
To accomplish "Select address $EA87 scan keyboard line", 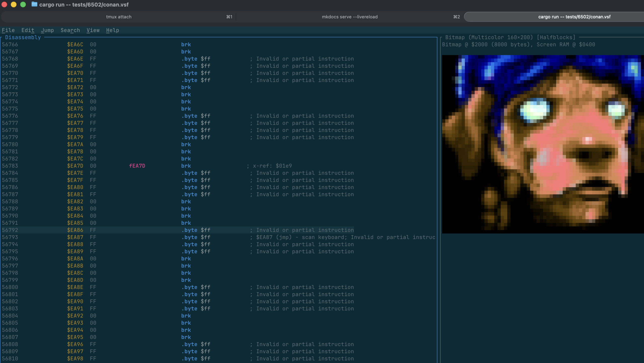I will 75,237.
